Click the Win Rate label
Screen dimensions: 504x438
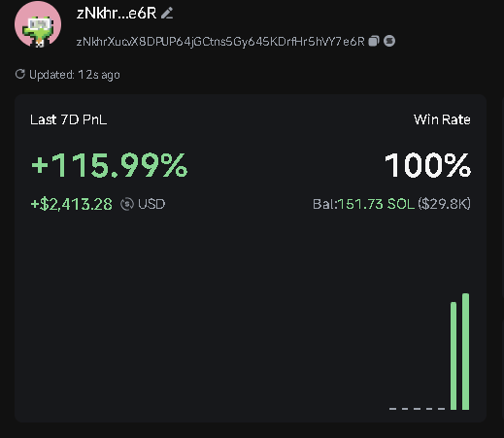pyautogui.click(x=442, y=119)
